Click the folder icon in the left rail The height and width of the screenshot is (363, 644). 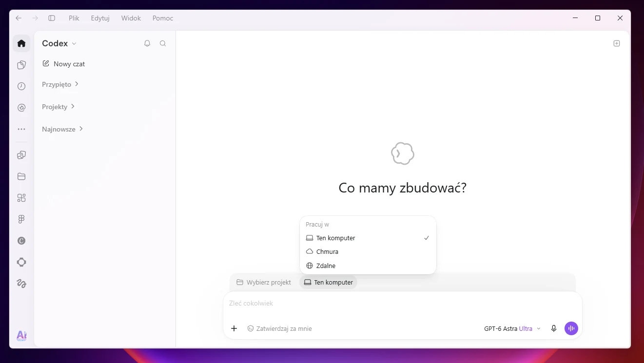pos(21,176)
